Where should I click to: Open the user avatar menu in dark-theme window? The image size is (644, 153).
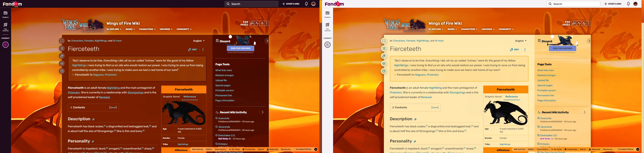tap(313, 4)
